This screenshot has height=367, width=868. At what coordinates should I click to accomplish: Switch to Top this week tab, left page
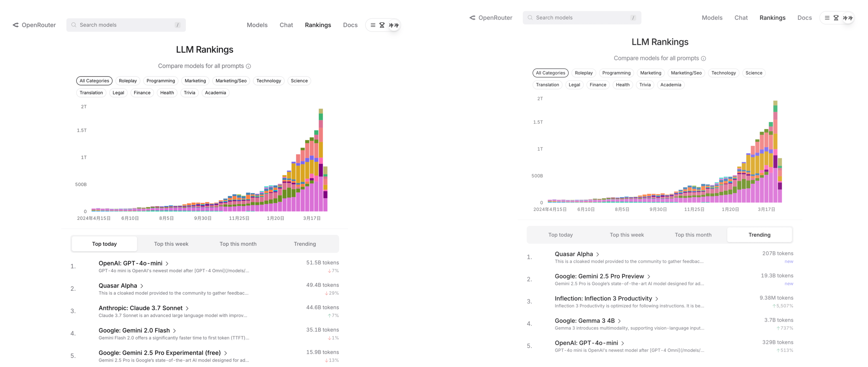pos(171,244)
